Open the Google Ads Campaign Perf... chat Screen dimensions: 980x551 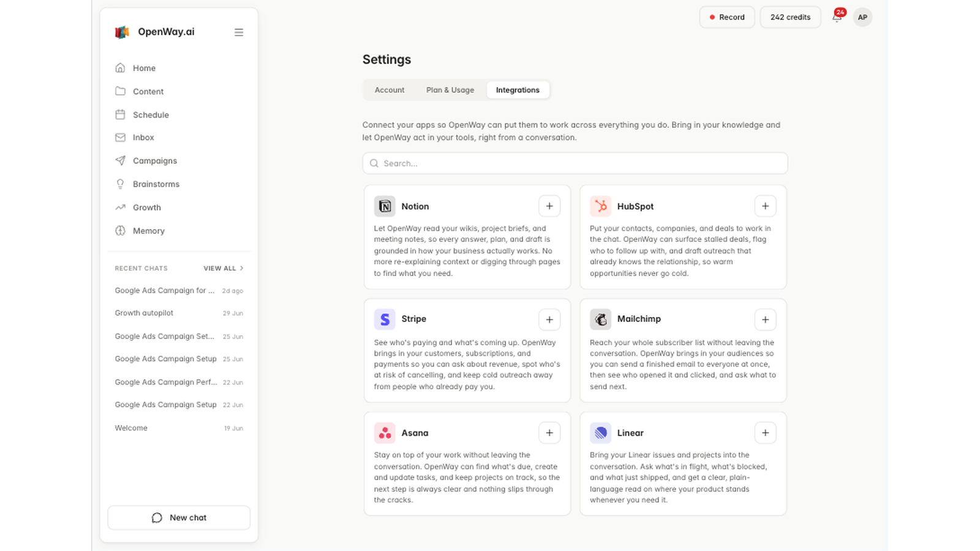coord(179,382)
